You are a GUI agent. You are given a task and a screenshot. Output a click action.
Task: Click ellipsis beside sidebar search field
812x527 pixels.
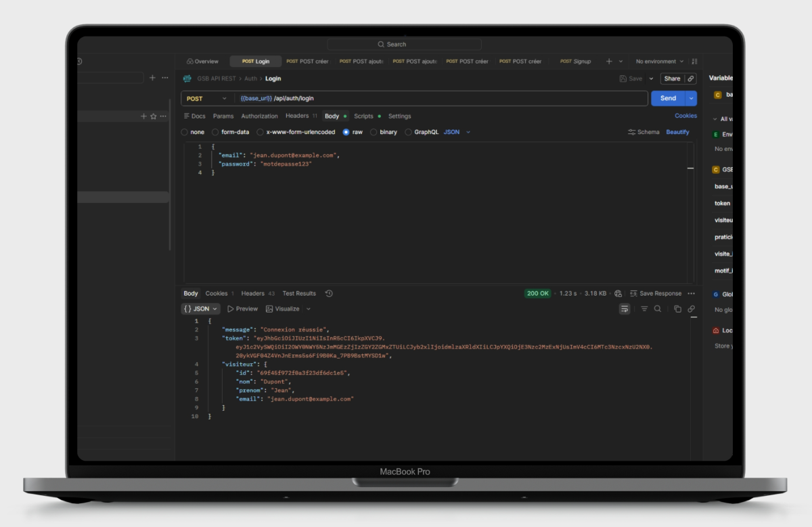tap(164, 78)
